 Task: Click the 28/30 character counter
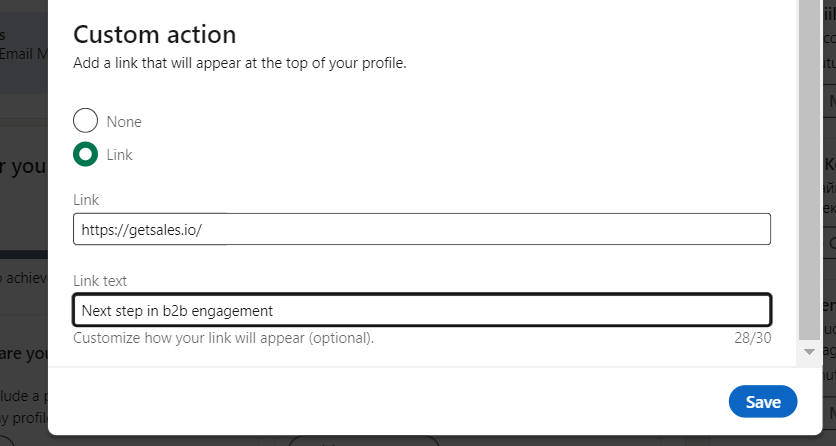point(753,338)
